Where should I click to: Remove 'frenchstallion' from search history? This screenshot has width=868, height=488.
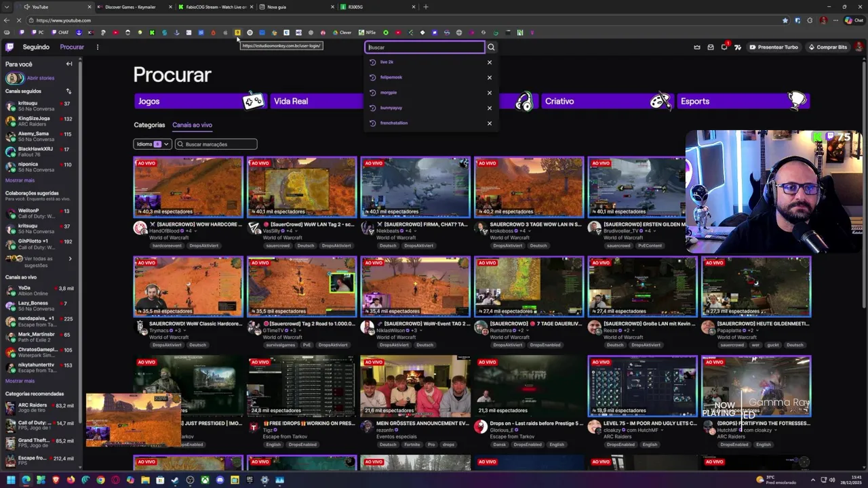pos(490,123)
